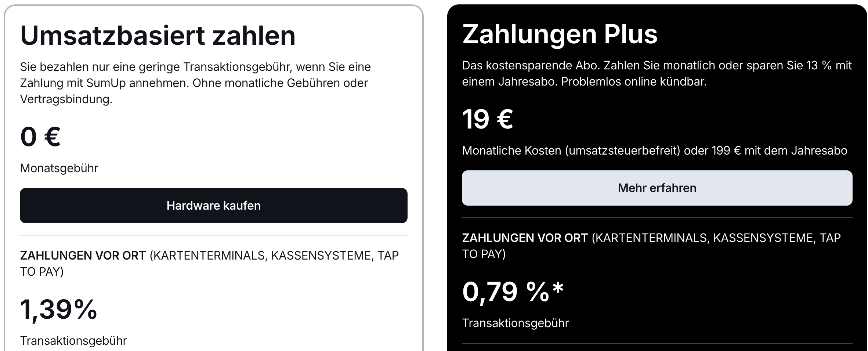Click the 0 € monthly price
The image size is (868, 351).
40,137
